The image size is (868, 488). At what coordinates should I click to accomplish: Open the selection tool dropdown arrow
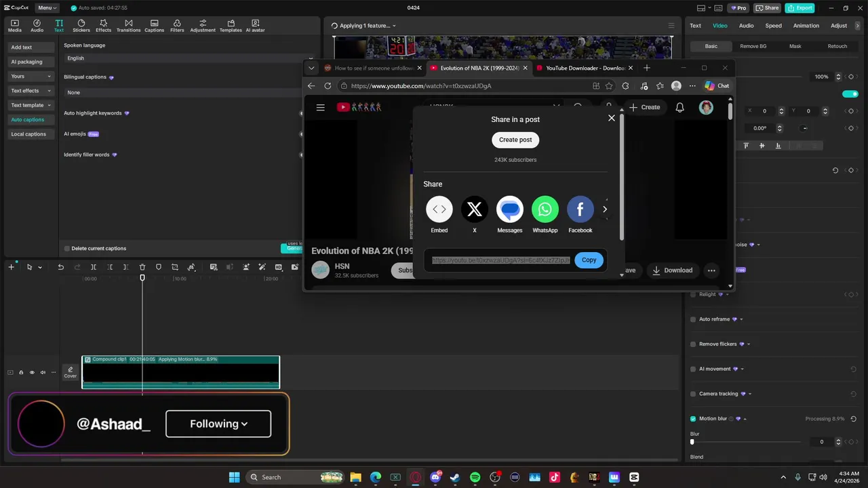(40, 268)
